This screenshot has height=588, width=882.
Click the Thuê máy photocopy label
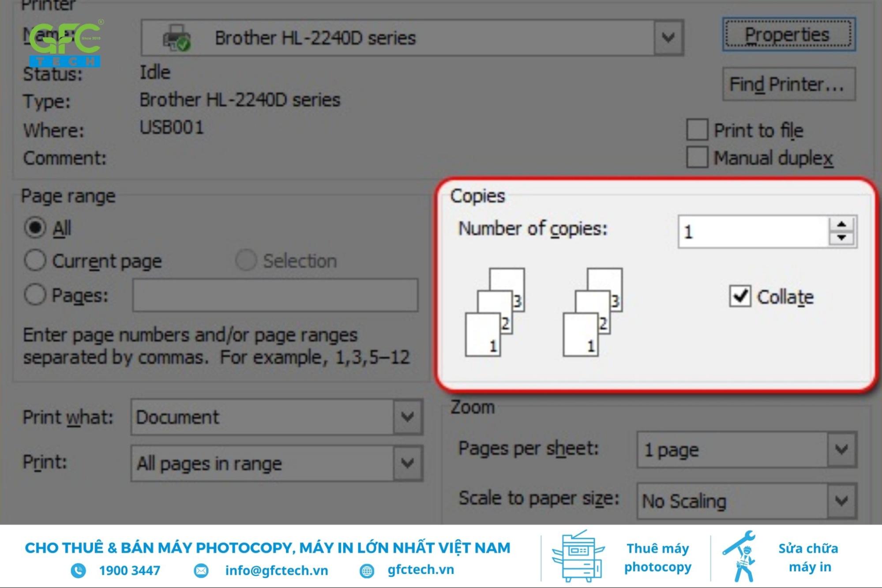tap(657, 558)
